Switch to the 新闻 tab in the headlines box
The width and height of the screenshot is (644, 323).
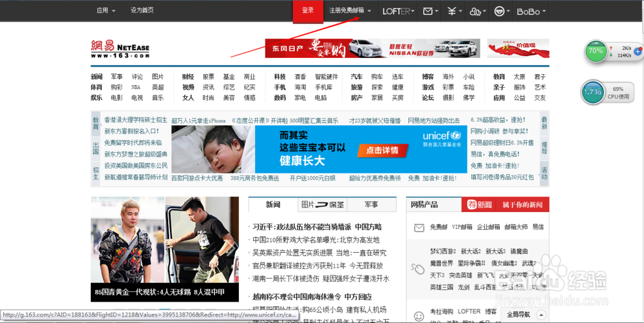273,204
